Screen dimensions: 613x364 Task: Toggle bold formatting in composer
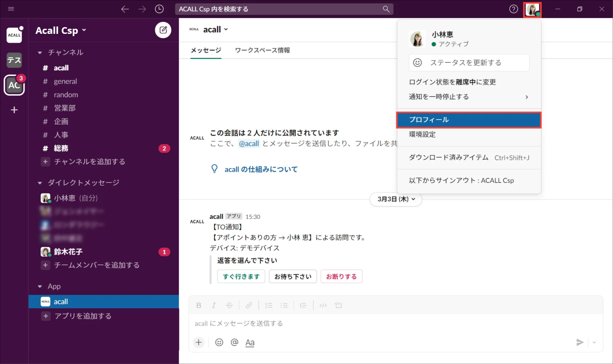(199, 306)
